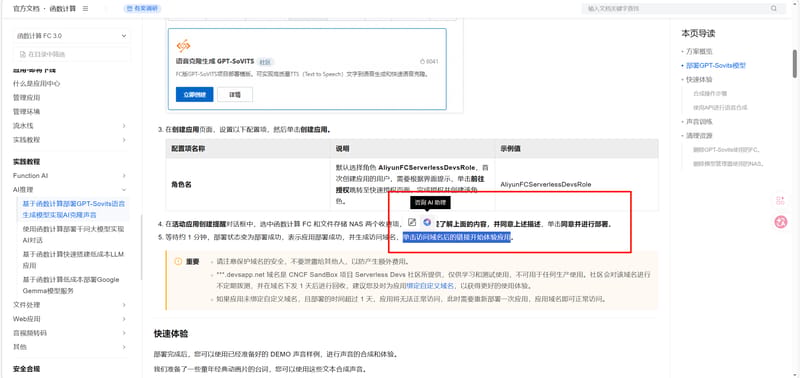Click the 安全合规 sidebar heading
800x378 pixels.
26,369
